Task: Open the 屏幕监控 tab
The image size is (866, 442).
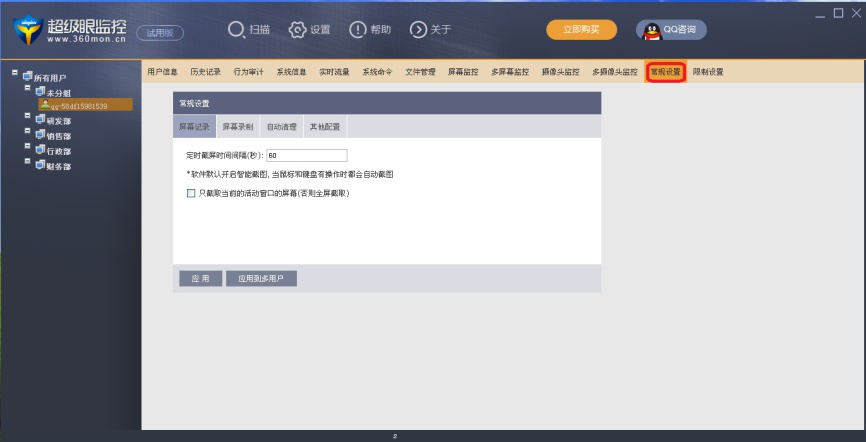Action: [463, 72]
